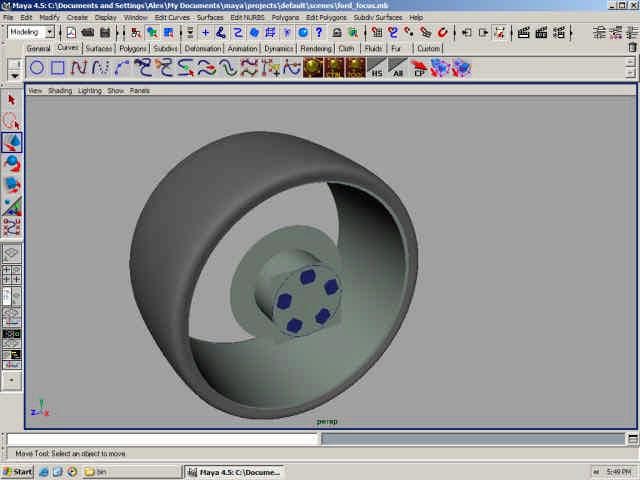The height and width of the screenshot is (480, 640).
Task: Click the CP shelf icon
Action: (x=421, y=69)
